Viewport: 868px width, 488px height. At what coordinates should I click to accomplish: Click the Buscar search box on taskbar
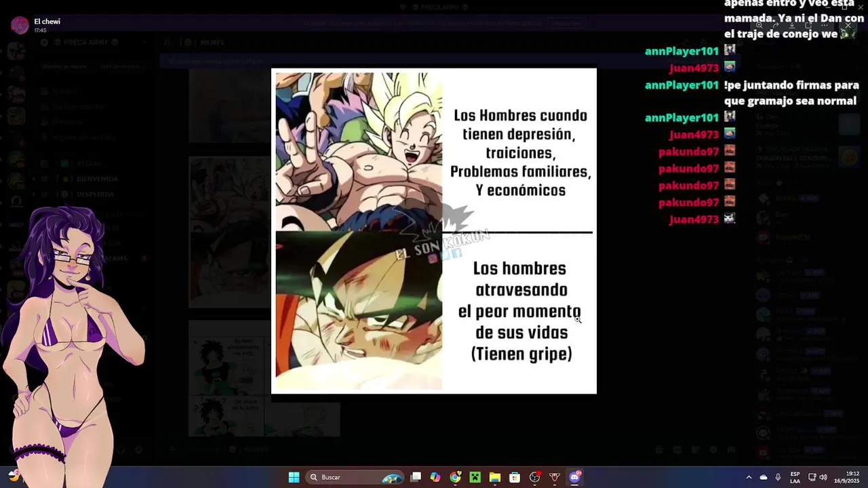coord(355,477)
